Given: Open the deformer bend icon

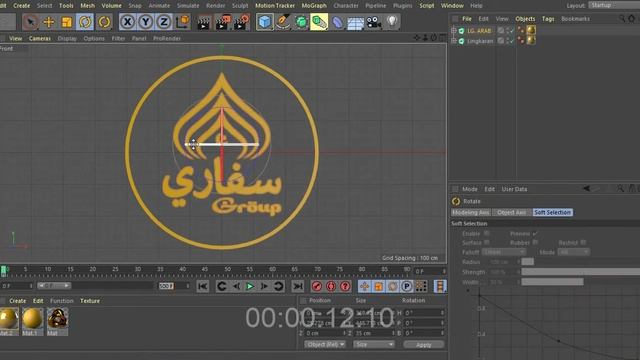Looking at the screenshot, I should tap(337, 22).
